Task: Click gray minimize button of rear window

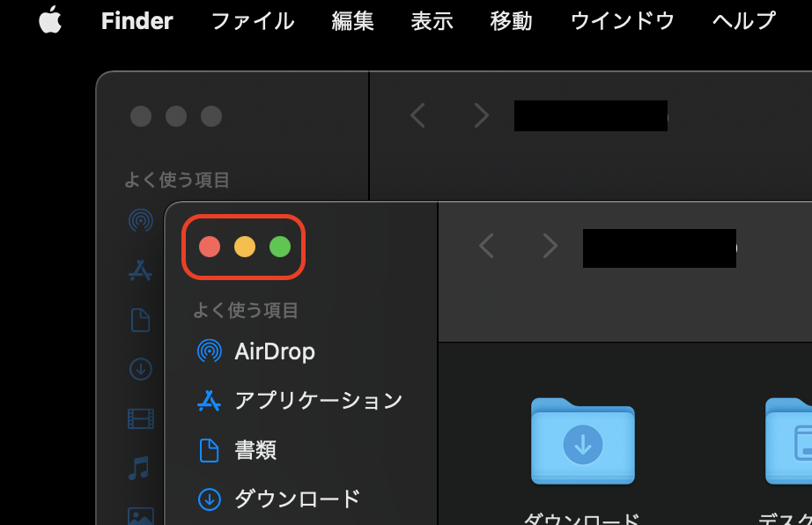Action: 176,116
